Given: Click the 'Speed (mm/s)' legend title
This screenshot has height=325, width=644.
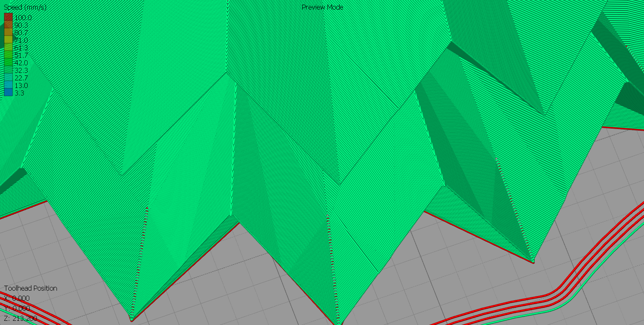Looking at the screenshot, I should tap(25, 8).
